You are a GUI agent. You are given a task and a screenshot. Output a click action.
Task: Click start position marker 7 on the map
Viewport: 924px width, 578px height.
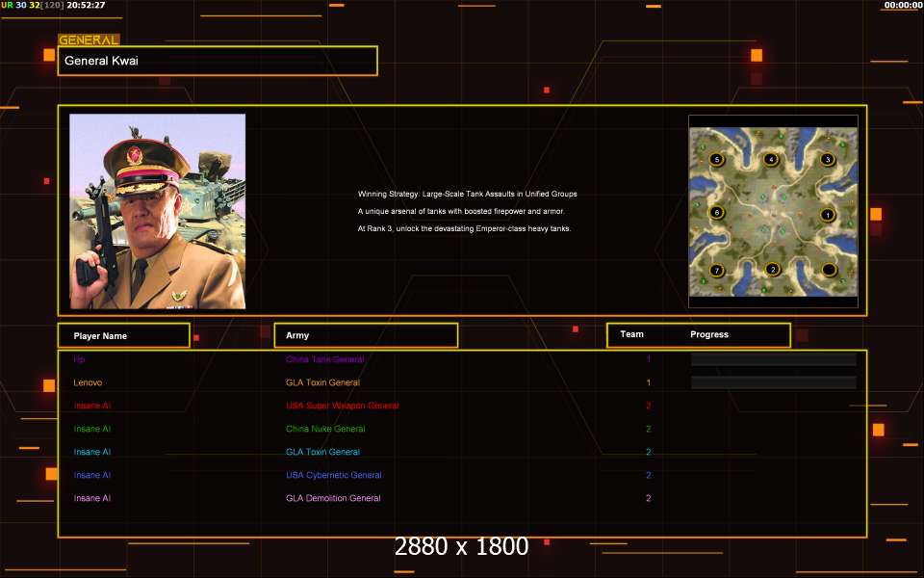coord(716,271)
